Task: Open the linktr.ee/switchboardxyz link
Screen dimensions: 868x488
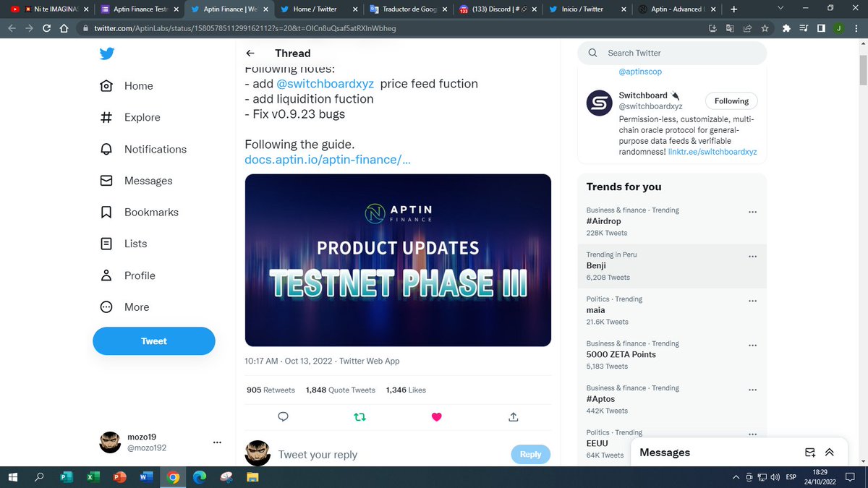Action: (712, 152)
